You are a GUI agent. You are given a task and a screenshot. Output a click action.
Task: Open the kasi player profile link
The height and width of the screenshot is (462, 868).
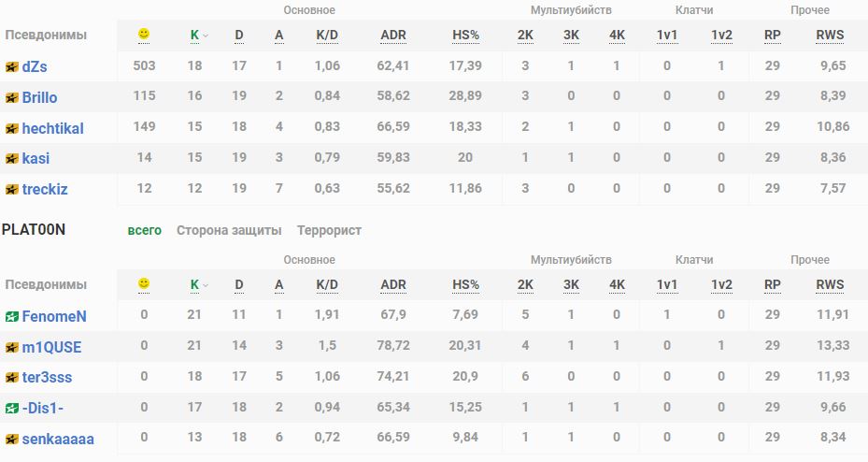[36, 158]
